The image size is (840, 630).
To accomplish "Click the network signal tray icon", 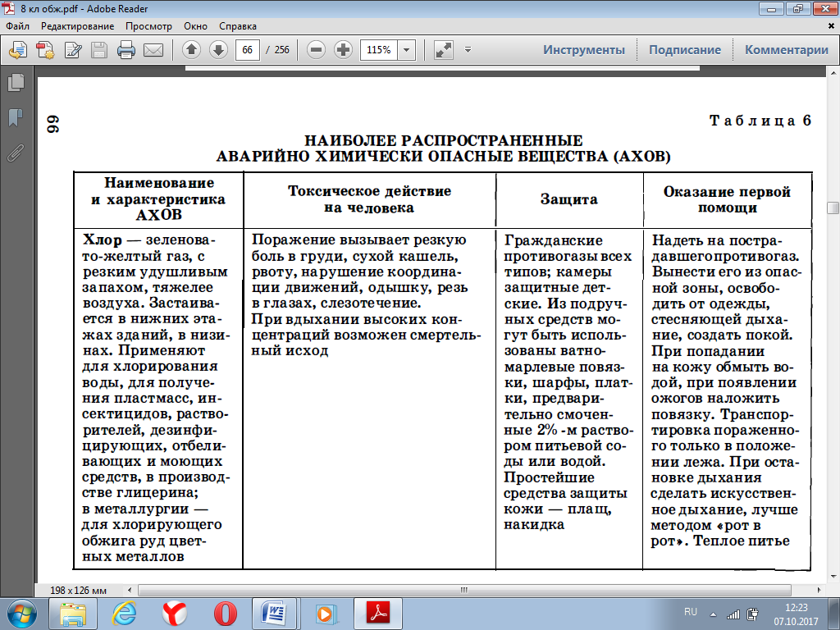I will [733, 614].
